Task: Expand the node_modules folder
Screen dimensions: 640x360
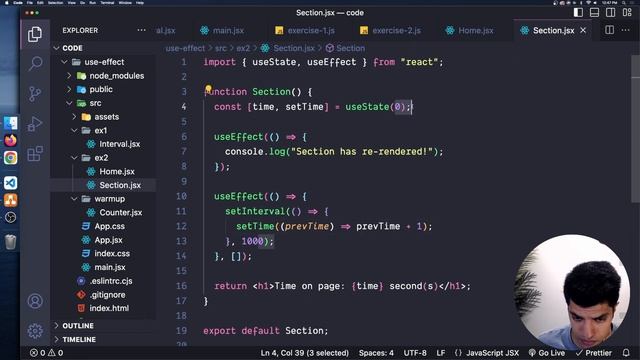Action: pos(69,76)
